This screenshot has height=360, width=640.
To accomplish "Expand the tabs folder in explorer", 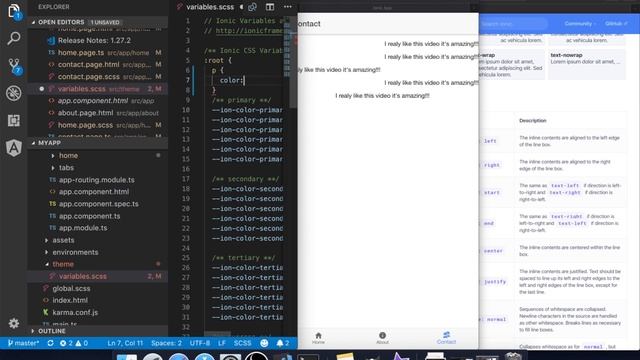I will [x=66, y=168].
